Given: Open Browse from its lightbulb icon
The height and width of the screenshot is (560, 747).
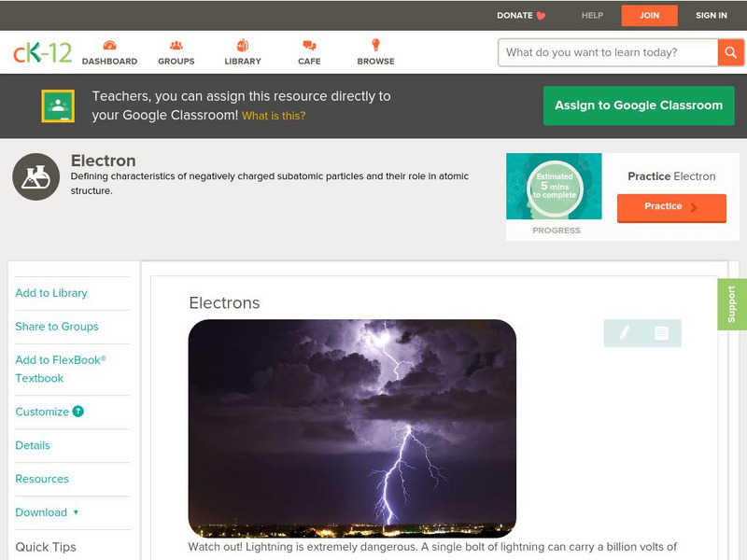Looking at the screenshot, I should pos(375,45).
